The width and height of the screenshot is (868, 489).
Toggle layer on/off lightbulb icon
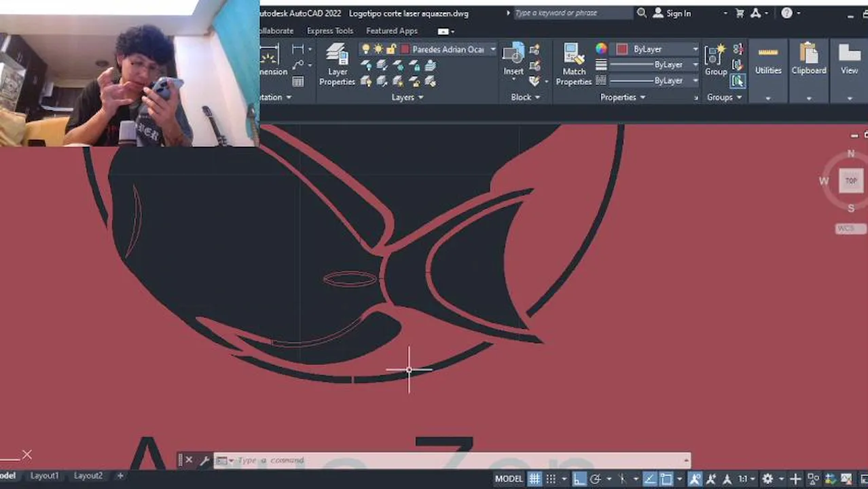(x=366, y=49)
